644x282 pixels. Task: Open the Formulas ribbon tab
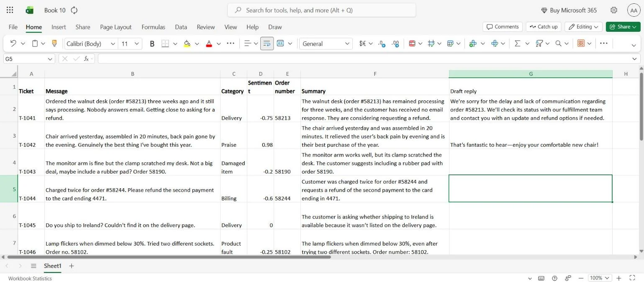(x=153, y=27)
